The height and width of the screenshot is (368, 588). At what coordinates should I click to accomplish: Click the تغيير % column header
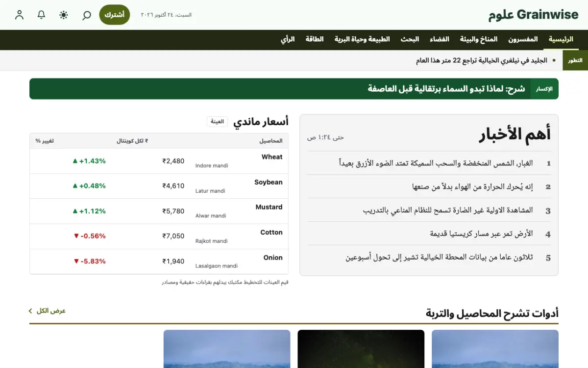click(45, 141)
